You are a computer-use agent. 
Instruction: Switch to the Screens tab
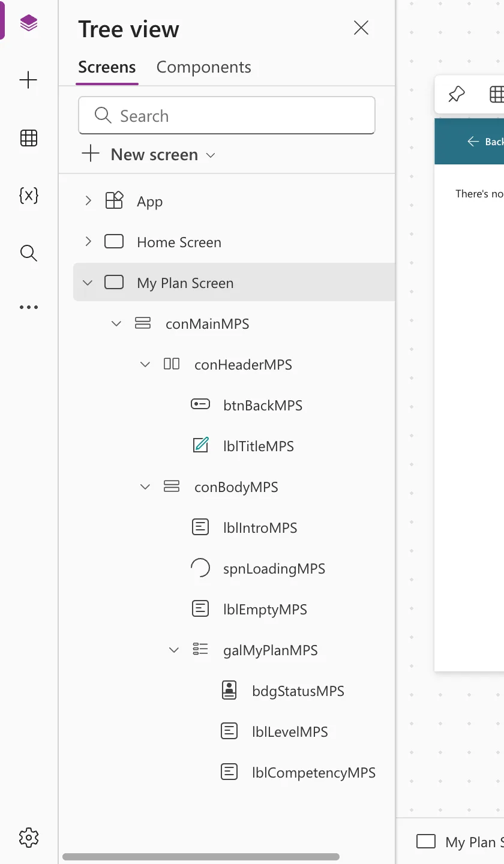click(x=107, y=67)
